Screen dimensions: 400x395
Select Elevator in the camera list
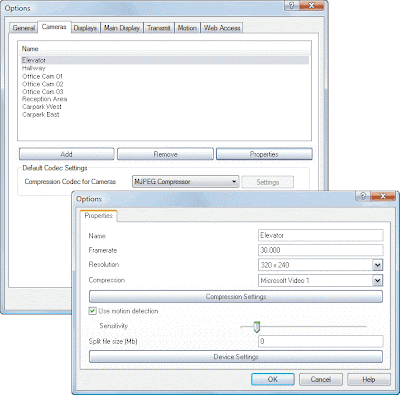165,60
